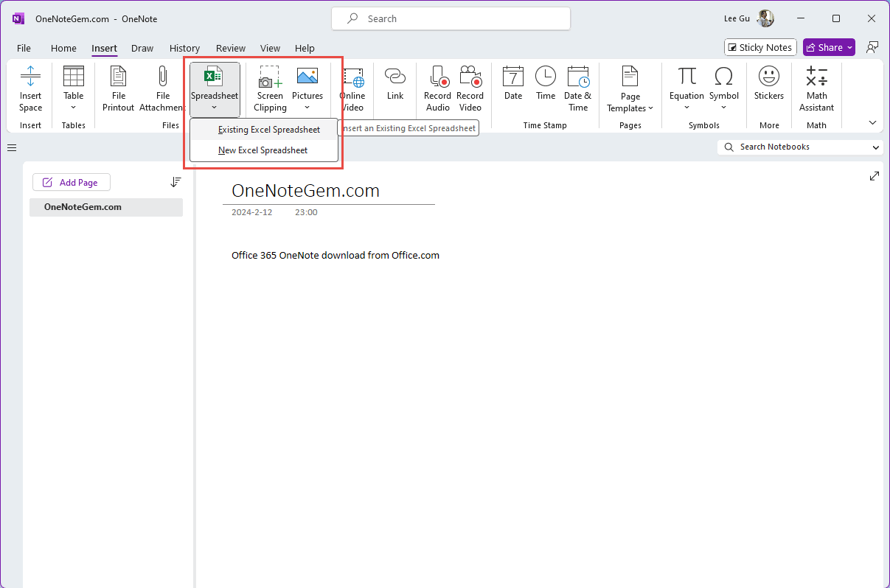
Task: Switch to the View tab
Action: pyautogui.click(x=270, y=48)
